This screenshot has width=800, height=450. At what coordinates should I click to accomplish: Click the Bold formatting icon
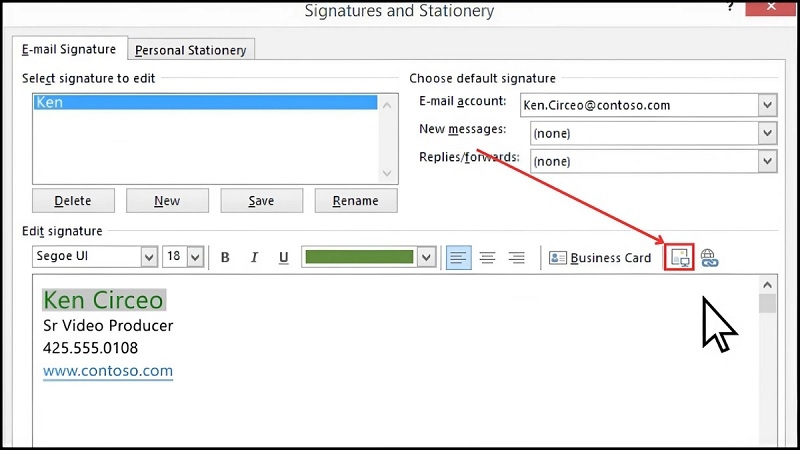(225, 257)
